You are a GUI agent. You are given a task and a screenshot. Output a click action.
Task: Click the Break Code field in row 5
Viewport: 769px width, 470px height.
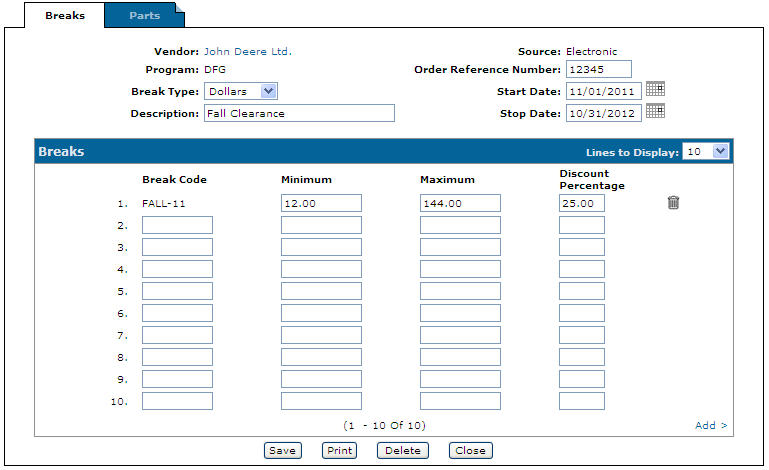[x=178, y=291]
